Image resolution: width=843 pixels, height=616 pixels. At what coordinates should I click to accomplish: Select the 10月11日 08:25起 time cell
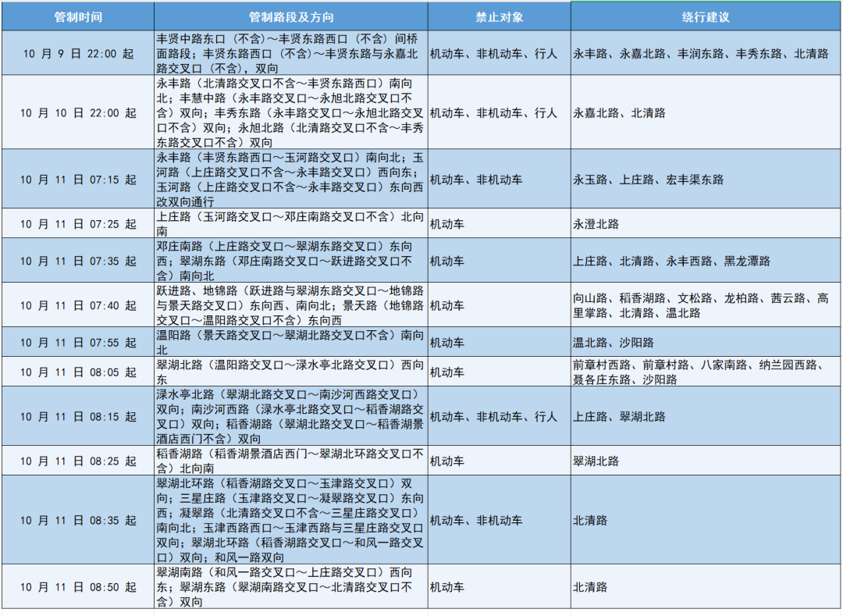78,461
